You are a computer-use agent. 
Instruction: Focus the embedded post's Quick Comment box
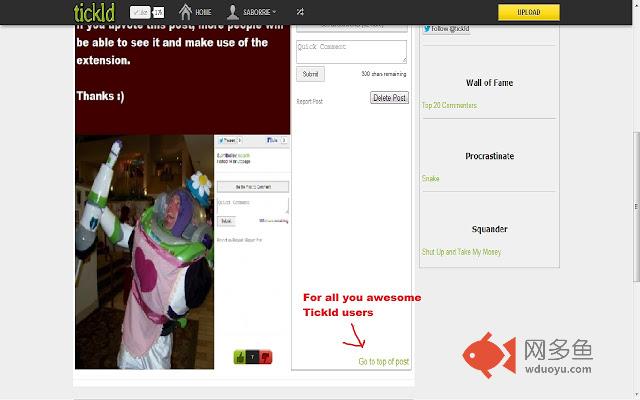pyautogui.click(x=253, y=206)
